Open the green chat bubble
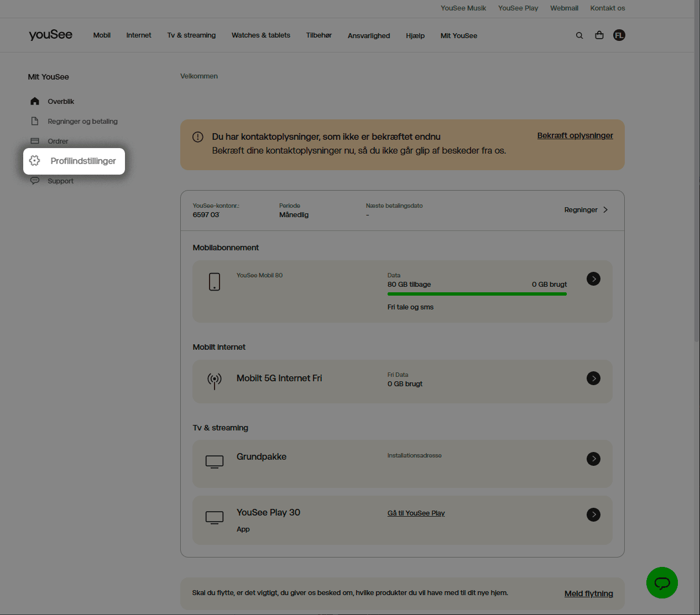This screenshot has height=615, width=700. point(662,583)
